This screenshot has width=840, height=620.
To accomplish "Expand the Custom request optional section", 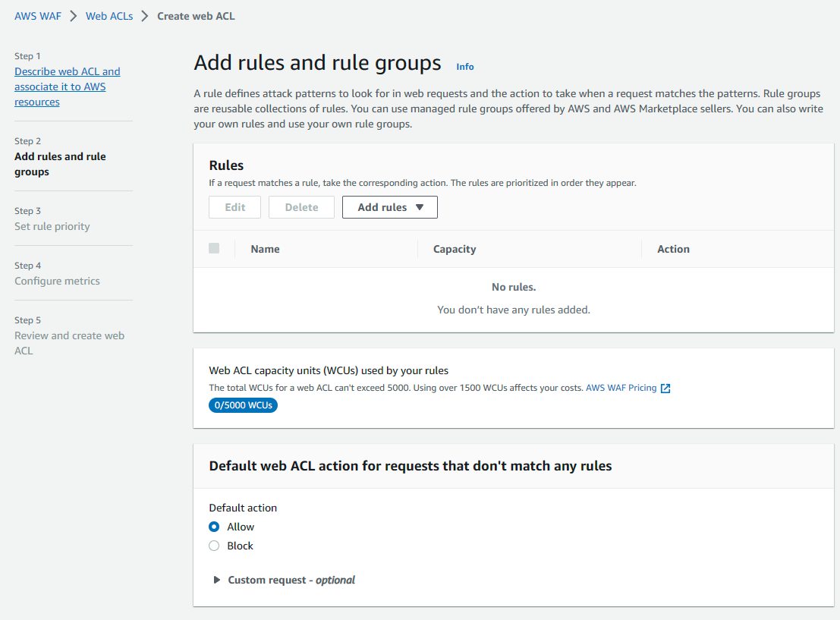I will pos(217,580).
